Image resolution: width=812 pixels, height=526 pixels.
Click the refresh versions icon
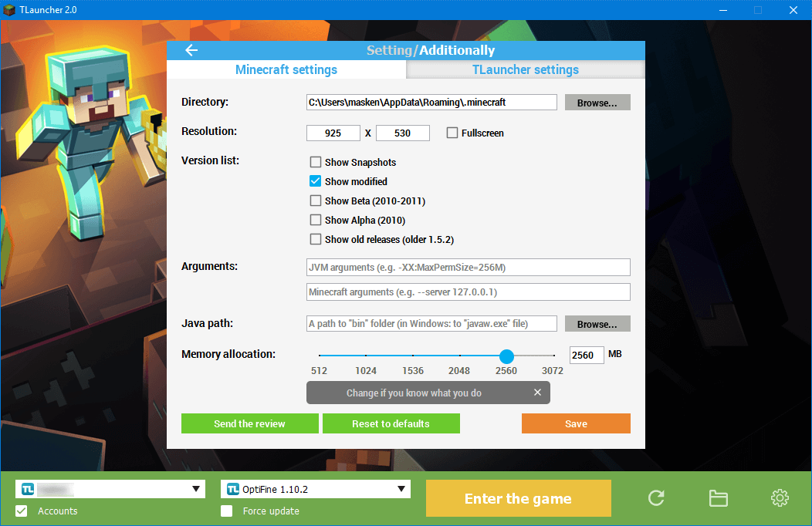(x=655, y=498)
